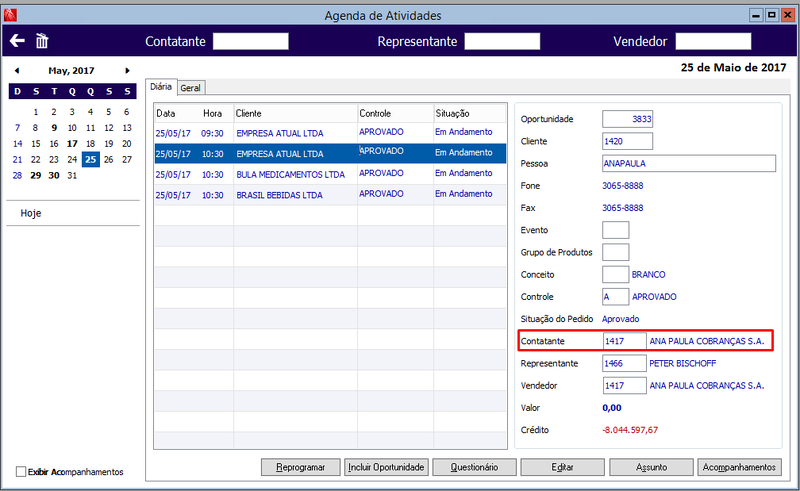Focus the top Contatante filter field
Screen dimensions: 800x491
[251, 41]
